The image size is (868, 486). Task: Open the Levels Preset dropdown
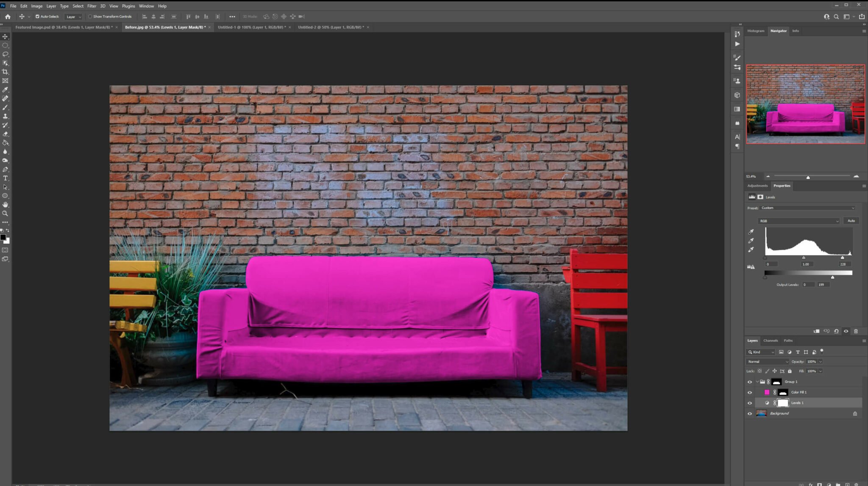click(x=807, y=208)
